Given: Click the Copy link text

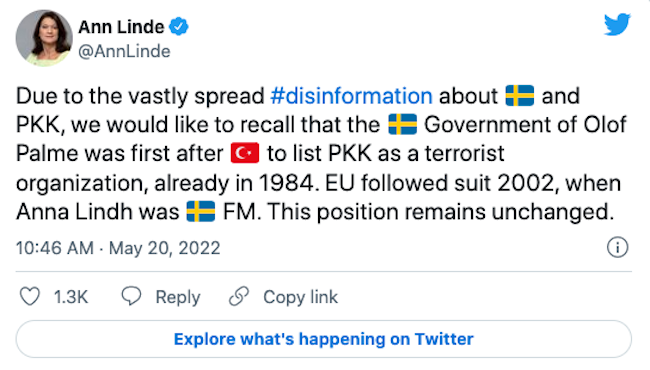Looking at the screenshot, I should coord(301,297).
